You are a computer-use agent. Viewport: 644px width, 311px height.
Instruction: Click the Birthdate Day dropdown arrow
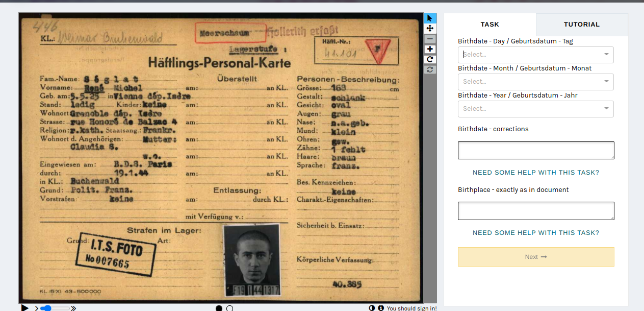(606, 55)
